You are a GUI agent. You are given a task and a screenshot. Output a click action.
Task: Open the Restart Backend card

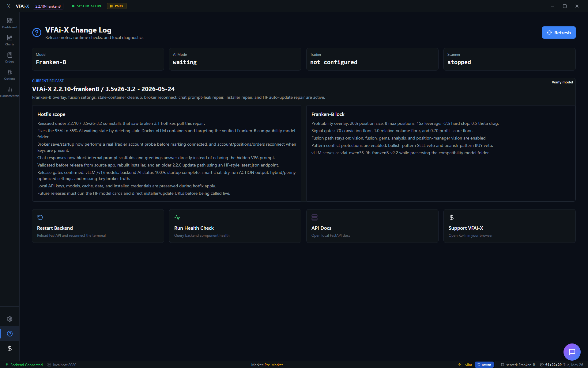(98, 226)
